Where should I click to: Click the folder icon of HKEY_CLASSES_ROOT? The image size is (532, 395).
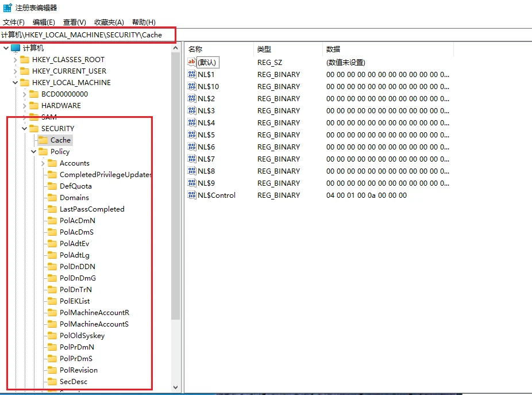click(25, 60)
